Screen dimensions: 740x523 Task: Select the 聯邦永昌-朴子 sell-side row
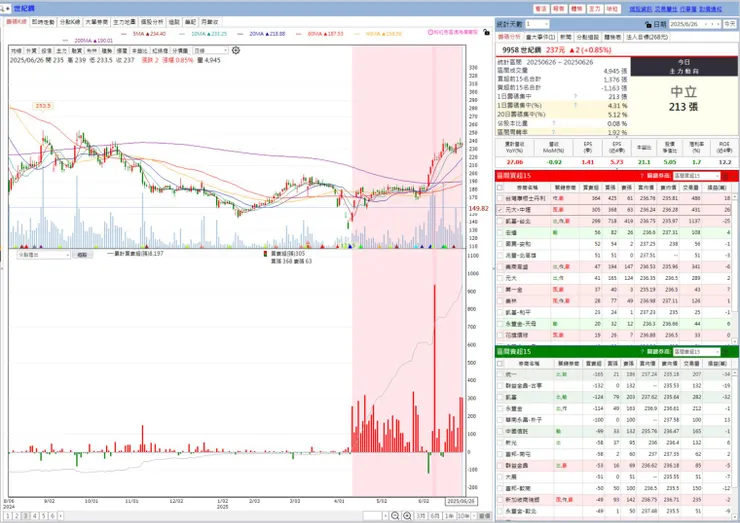(x=614, y=420)
